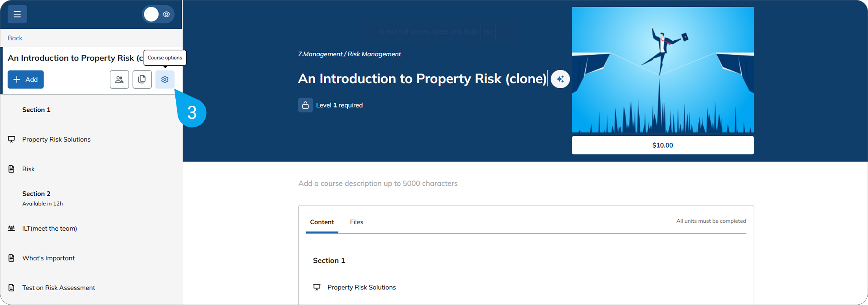Click the AI sparkle icon beside title
Screen dimensions: 868x305
click(560, 79)
